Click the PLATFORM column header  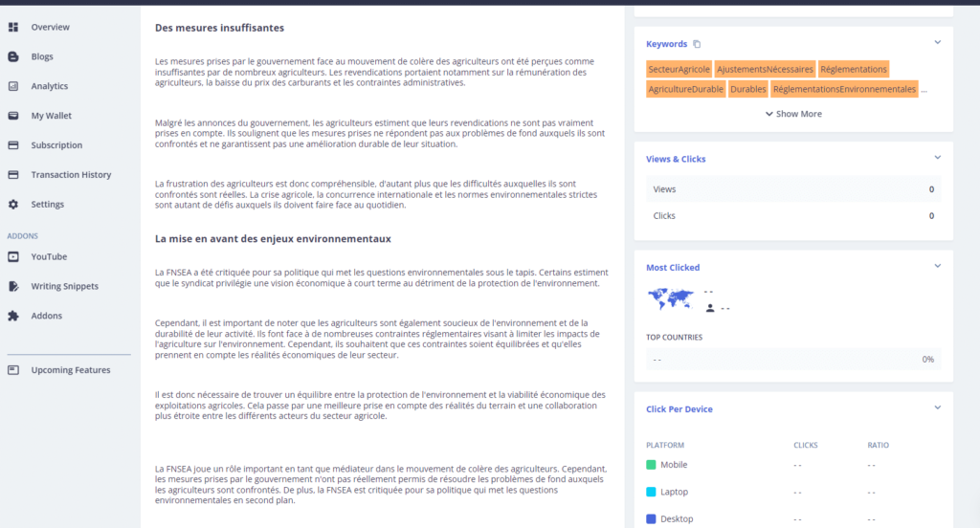pyautogui.click(x=665, y=446)
